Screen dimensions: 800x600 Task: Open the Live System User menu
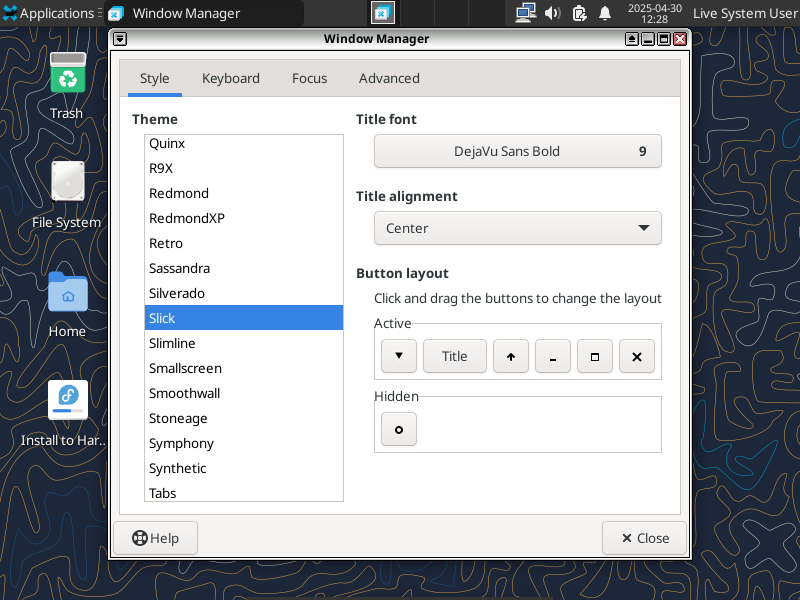pyautogui.click(x=745, y=13)
